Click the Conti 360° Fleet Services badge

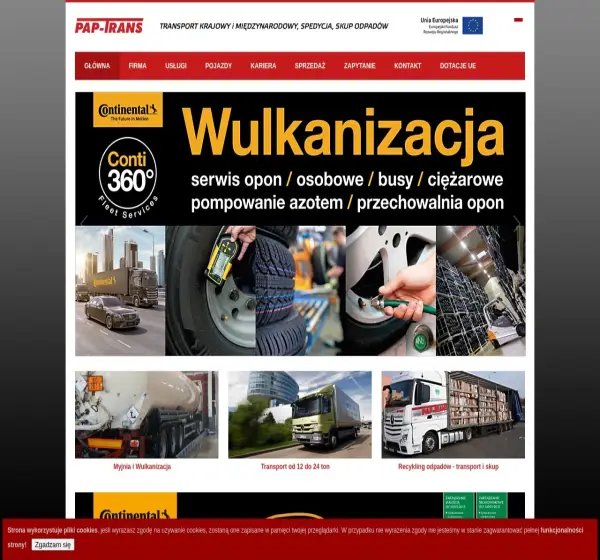[x=128, y=178]
